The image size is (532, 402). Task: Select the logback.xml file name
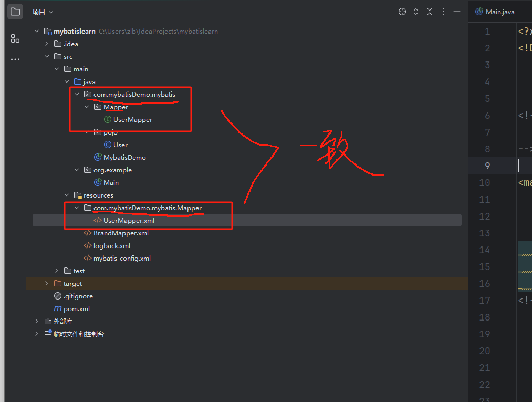click(x=112, y=245)
